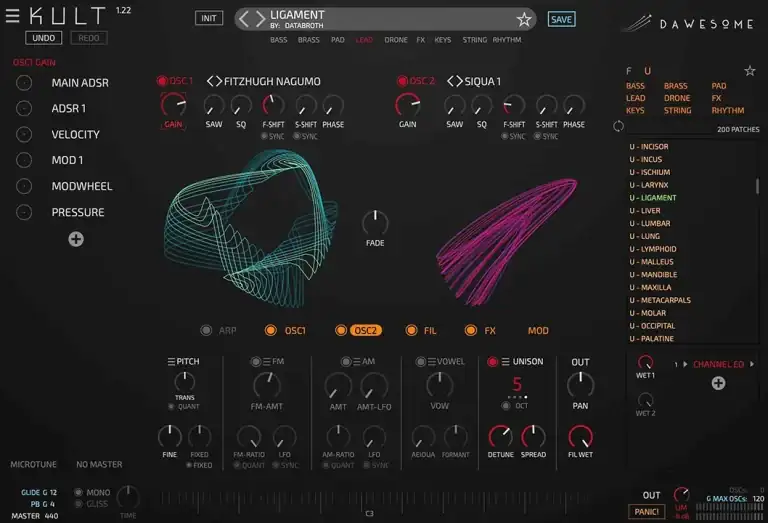
Task: Adjust the FADE knob between oscillators
Action: (375, 223)
